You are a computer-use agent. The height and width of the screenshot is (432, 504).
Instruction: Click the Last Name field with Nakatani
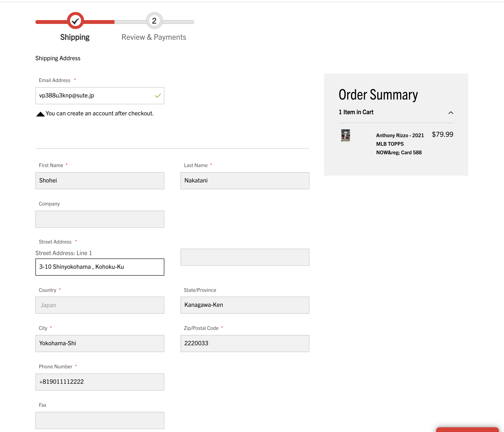pyautogui.click(x=245, y=181)
